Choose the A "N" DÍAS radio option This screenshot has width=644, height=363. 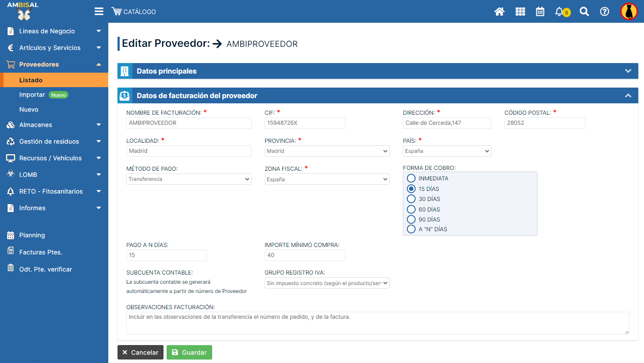[x=411, y=229]
